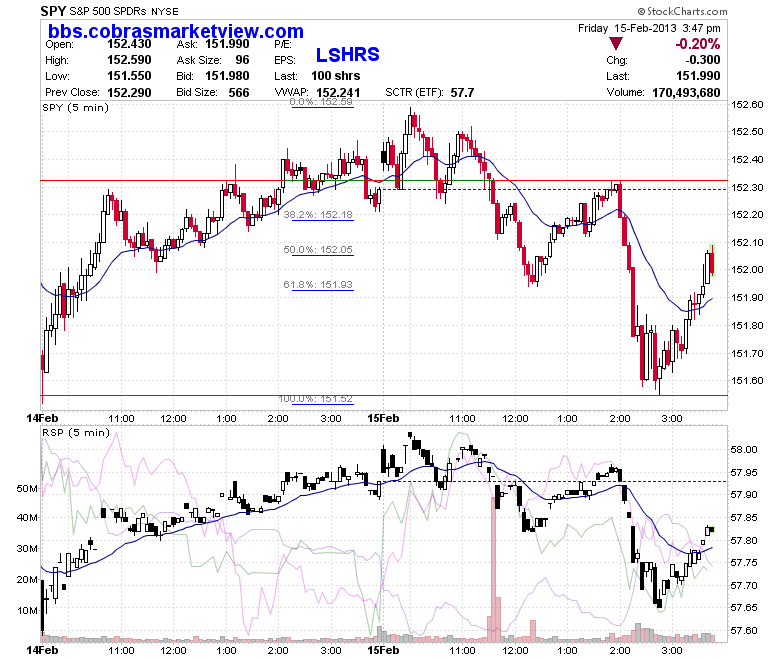Click the SCTR (ETF) value 57.7
This screenshot has height=659, width=780.
(x=462, y=93)
